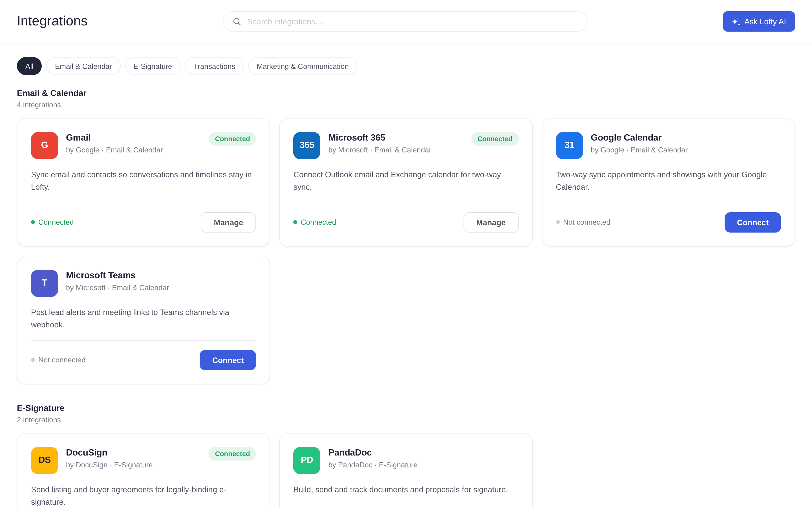The height and width of the screenshot is (508, 812).
Task: Click the DocuSign DS icon
Action: 44,460
